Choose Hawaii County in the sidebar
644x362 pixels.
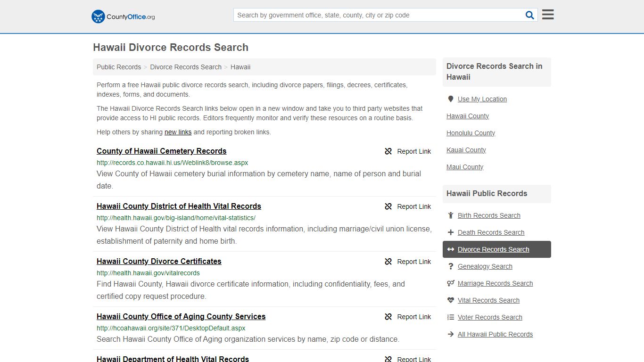point(468,116)
